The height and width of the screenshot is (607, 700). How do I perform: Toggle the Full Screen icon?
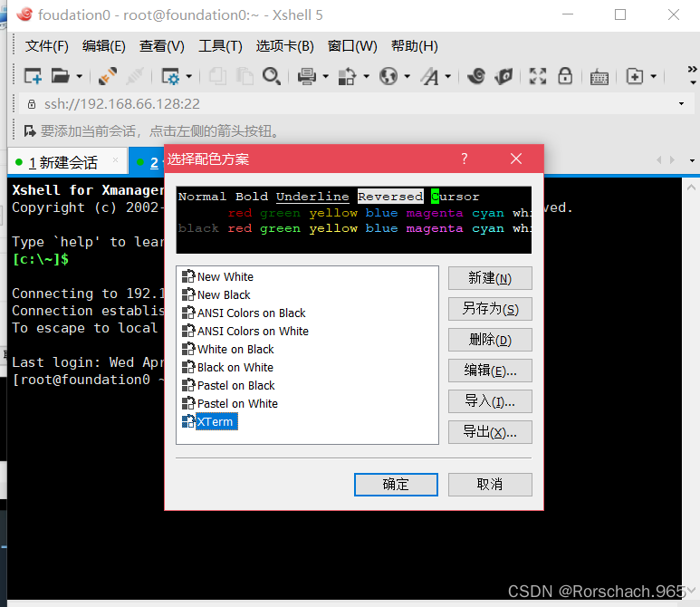pos(538,76)
